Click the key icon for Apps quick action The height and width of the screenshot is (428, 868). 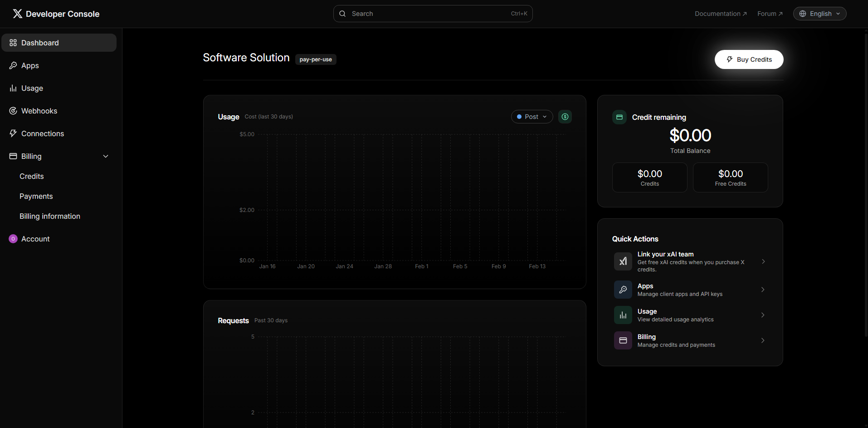(x=623, y=290)
